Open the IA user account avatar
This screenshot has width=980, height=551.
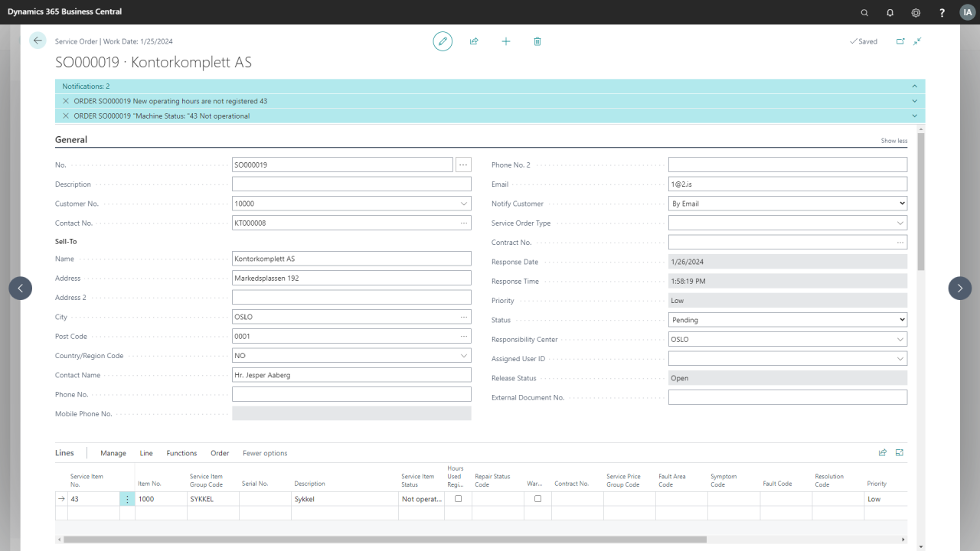(968, 12)
